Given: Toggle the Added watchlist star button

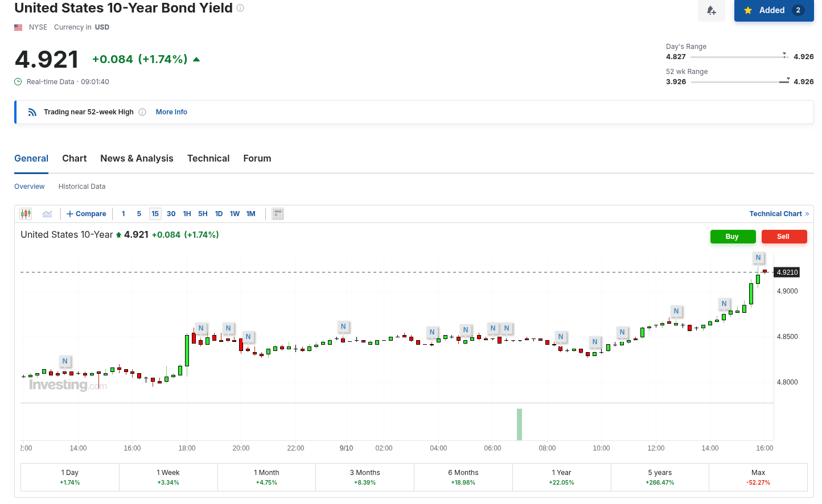Looking at the screenshot, I should coord(774,10).
